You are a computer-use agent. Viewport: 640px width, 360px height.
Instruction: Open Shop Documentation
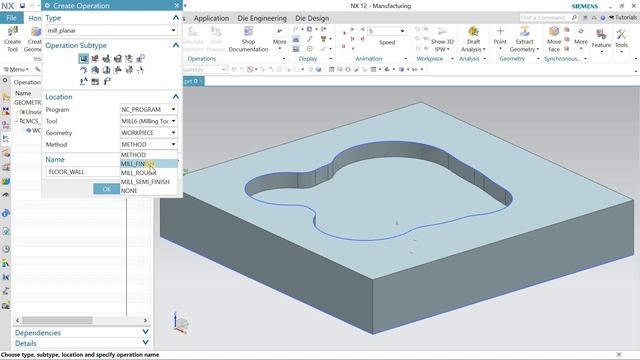(248, 39)
